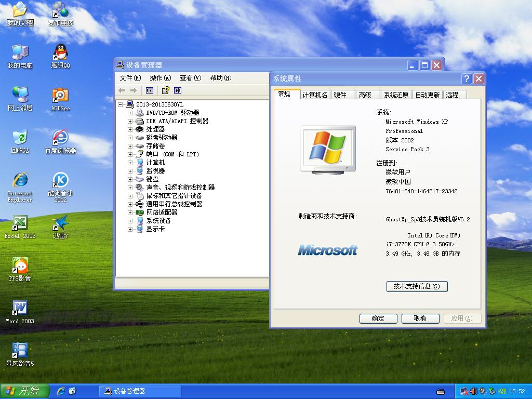Click keyboard language bar icon in taskbar
Screen dimensions: 532x399
[441, 392]
